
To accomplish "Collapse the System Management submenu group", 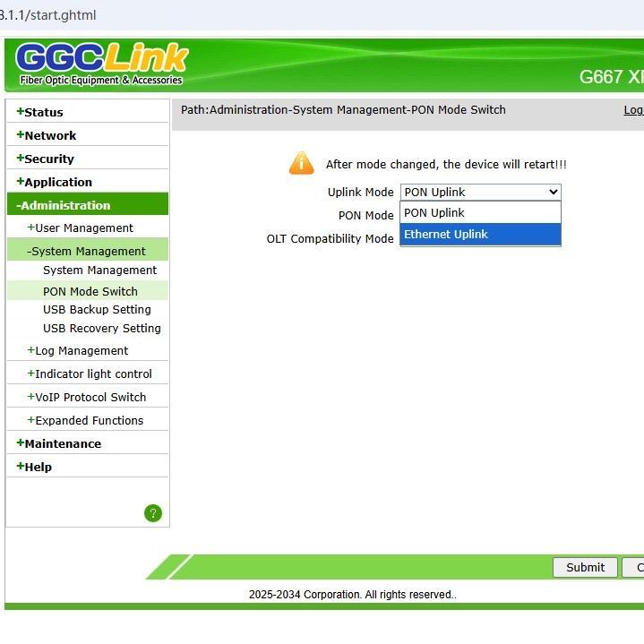I will coord(88,251).
